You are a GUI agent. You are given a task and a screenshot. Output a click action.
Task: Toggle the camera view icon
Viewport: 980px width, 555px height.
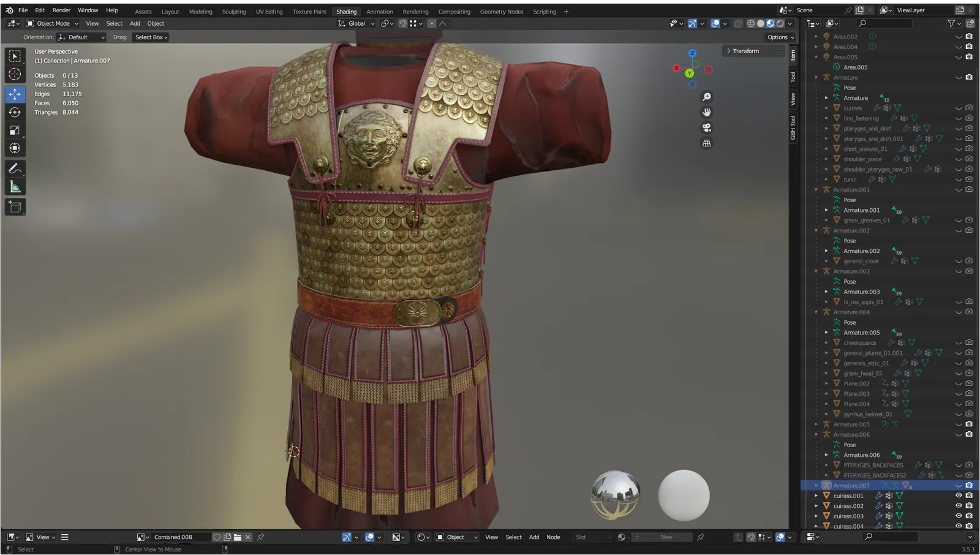(707, 127)
